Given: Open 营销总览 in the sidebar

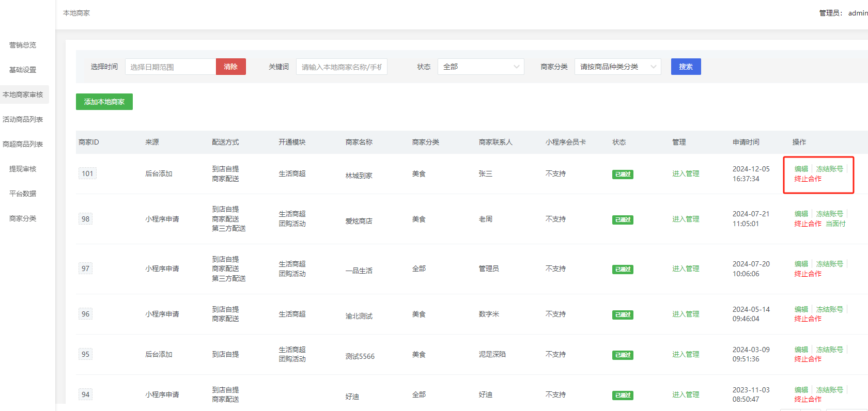Looking at the screenshot, I should coord(23,45).
